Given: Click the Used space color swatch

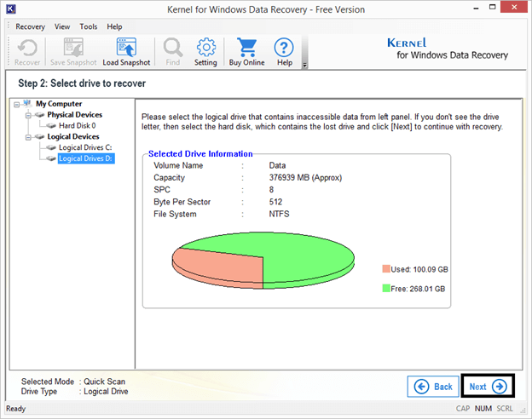Looking at the screenshot, I should 386,269.
